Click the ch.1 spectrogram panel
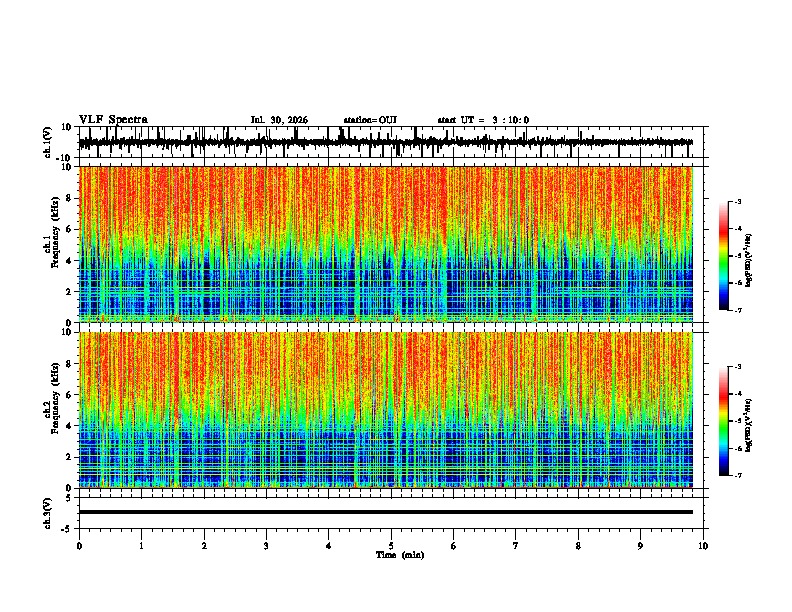 coord(385,244)
